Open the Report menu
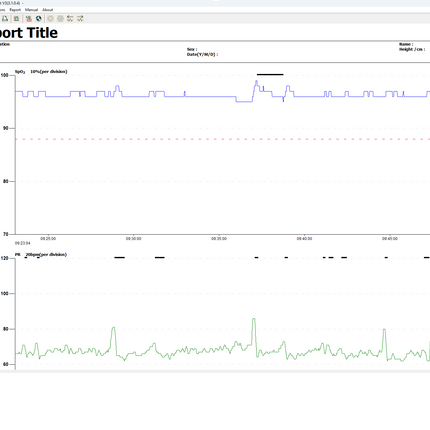Screen dimensions: 430x430 (x=15, y=10)
